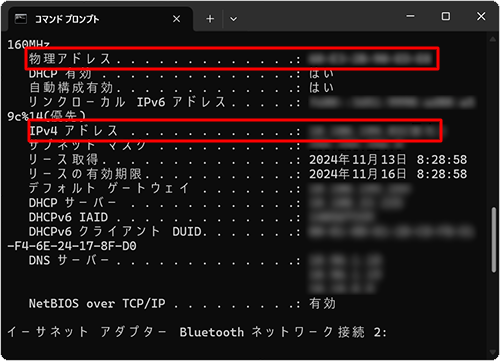Click the text -F4-6E-24-17-8F-D0

(x=72, y=246)
